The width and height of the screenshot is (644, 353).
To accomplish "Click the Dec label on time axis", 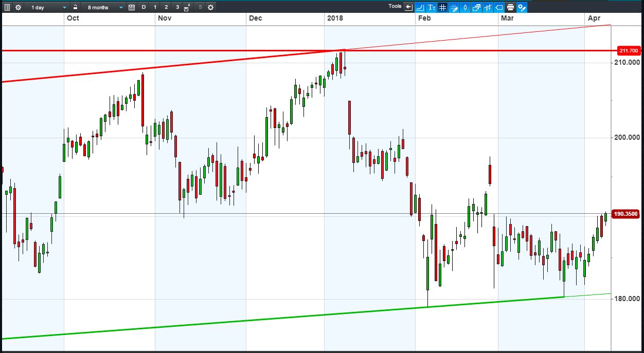I will (x=255, y=18).
